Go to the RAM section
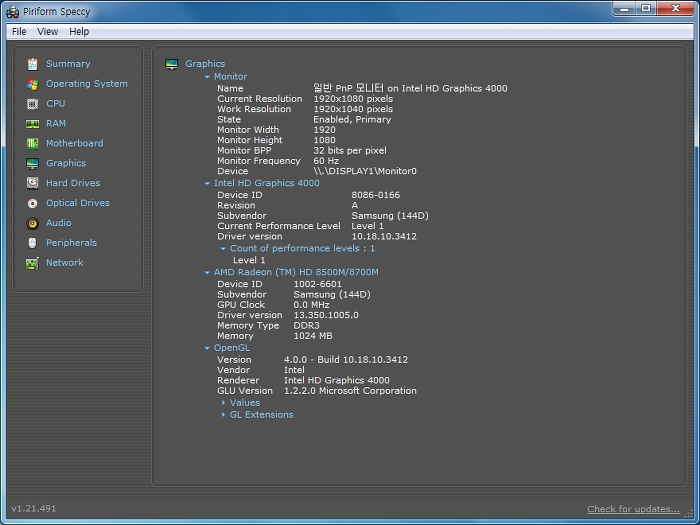The image size is (700, 525). 56,123
